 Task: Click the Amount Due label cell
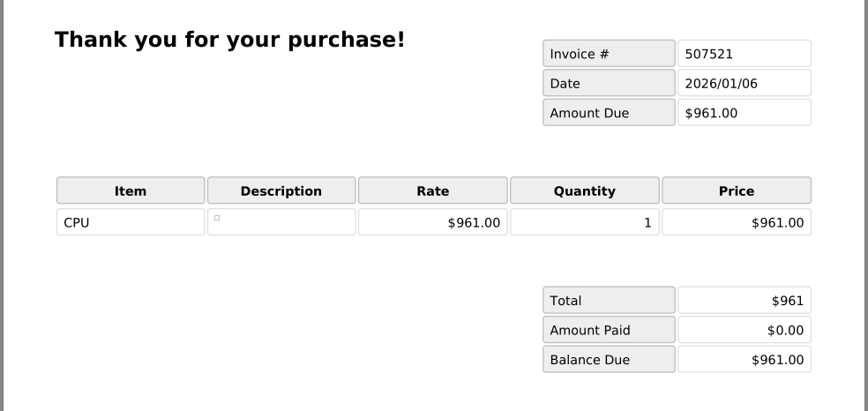click(x=609, y=113)
